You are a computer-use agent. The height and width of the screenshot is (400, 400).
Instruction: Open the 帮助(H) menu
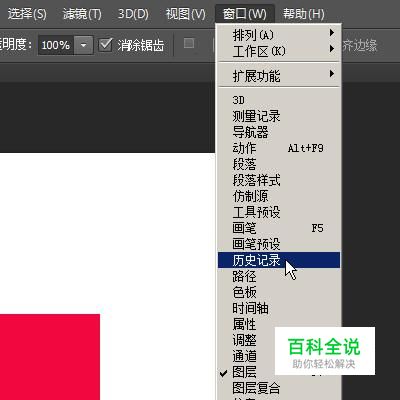pos(303,14)
